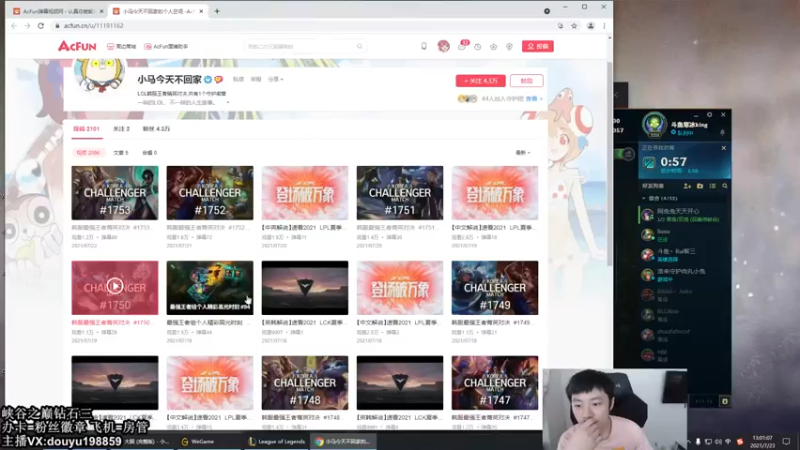Click the AcFun search input field
This screenshot has height=450, width=800.
[300, 46]
